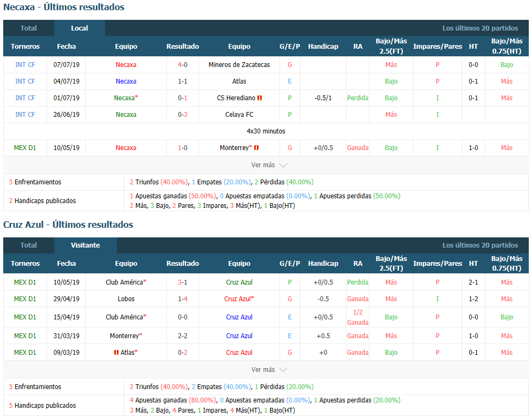Viewport: 532px width, 418px height.
Task: Click Necaxa team in 07/07/19 row
Action: (126, 65)
